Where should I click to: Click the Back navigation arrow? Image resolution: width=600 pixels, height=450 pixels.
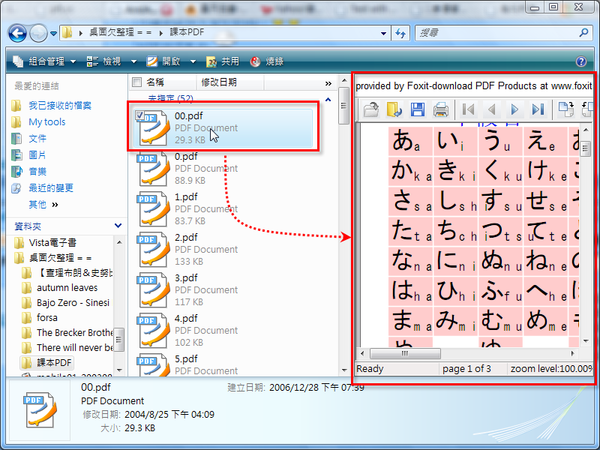[x=18, y=33]
